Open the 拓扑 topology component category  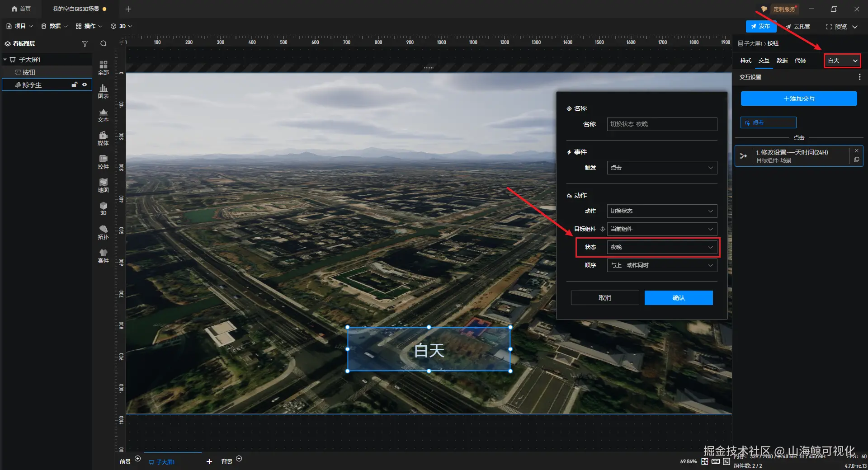103,232
